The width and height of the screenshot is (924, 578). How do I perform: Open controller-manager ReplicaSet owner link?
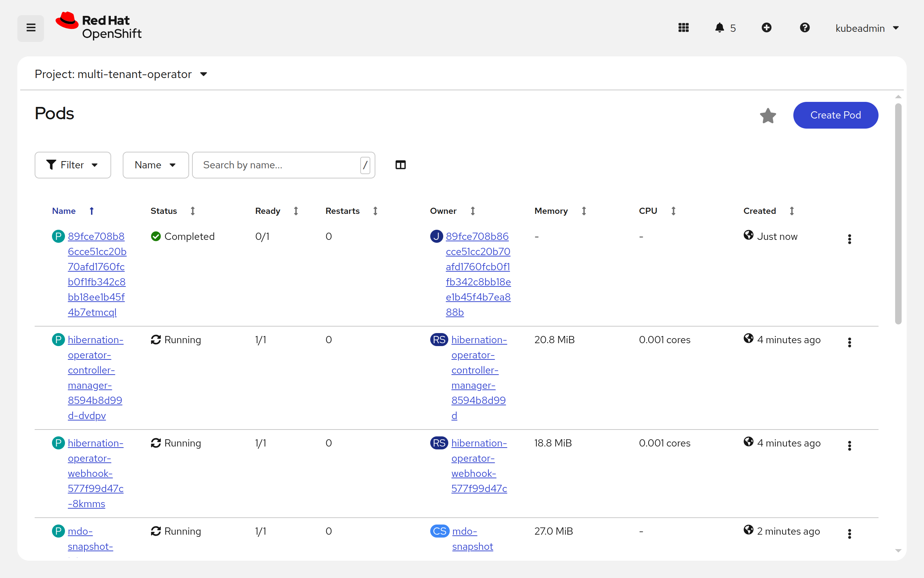(x=479, y=378)
